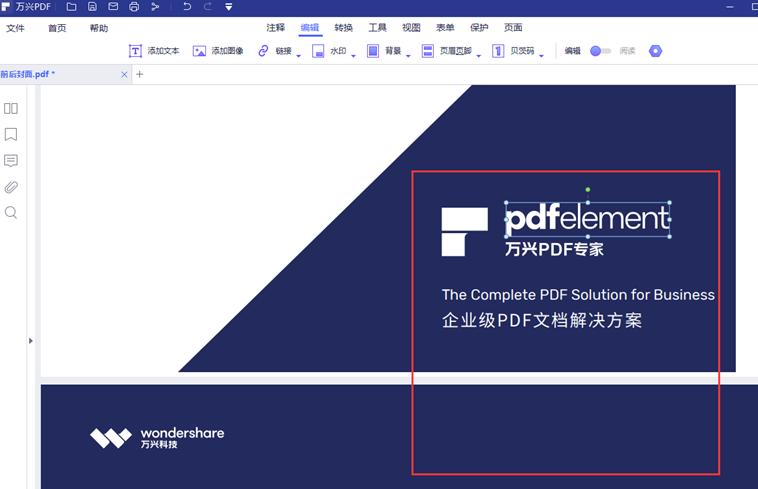Close the 前后封面.pdf tab
The width and height of the screenshot is (758, 489).
(x=124, y=74)
